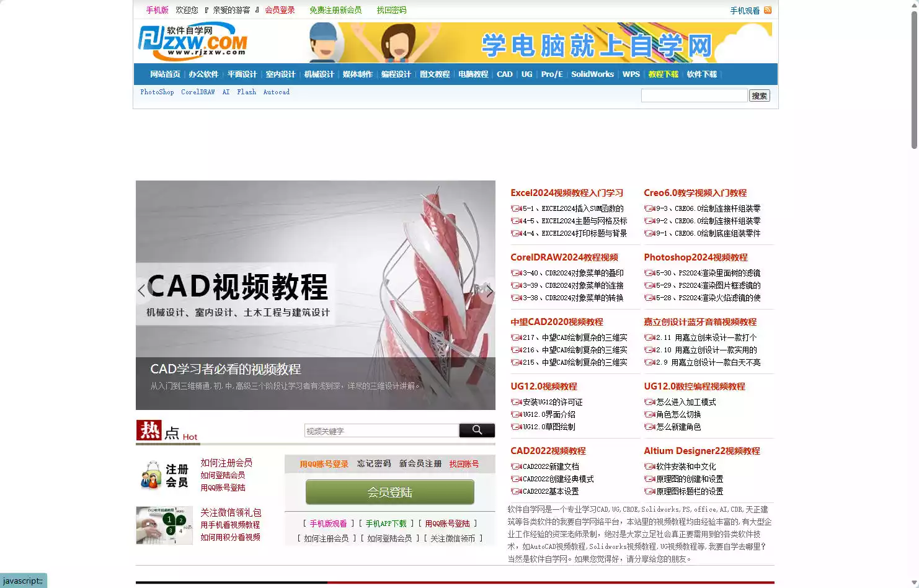Image resolution: width=919 pixels, height=588 pixels.
Task: Click the rjzxw.com site logo
Action: click(x=193, y=42)
